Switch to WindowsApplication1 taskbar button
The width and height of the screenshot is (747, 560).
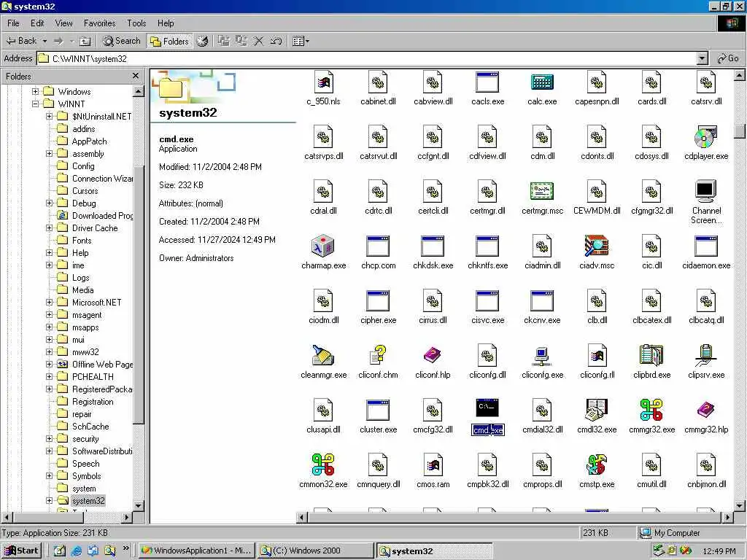(x=197, y=551)
